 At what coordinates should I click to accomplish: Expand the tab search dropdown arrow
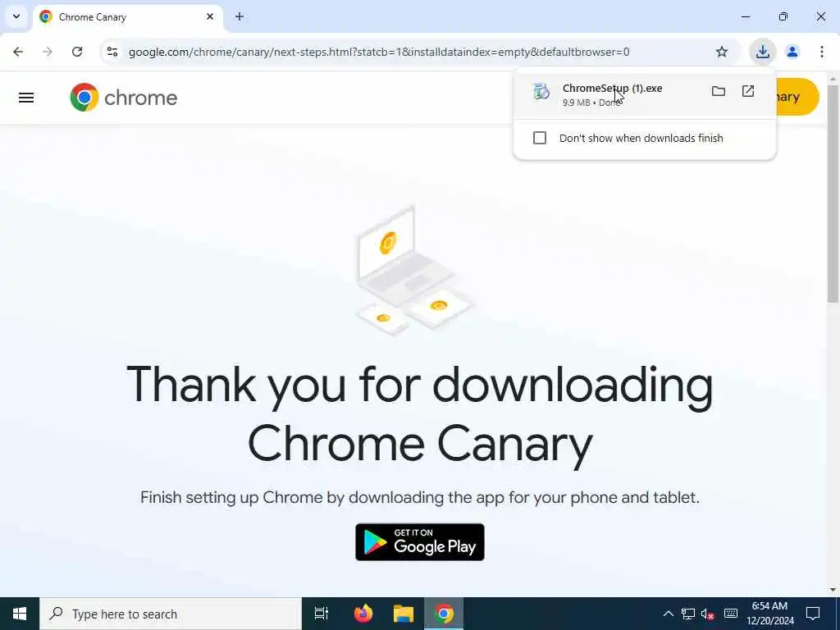coord(16,16)
